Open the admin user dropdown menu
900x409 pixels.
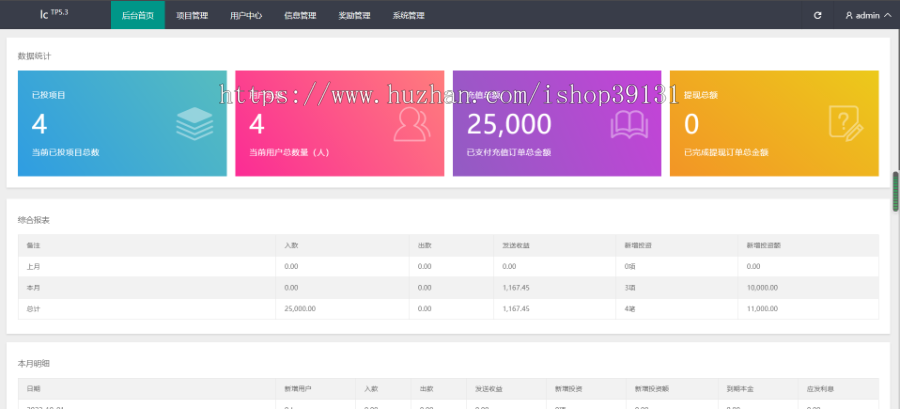click(x=868, y=15)
